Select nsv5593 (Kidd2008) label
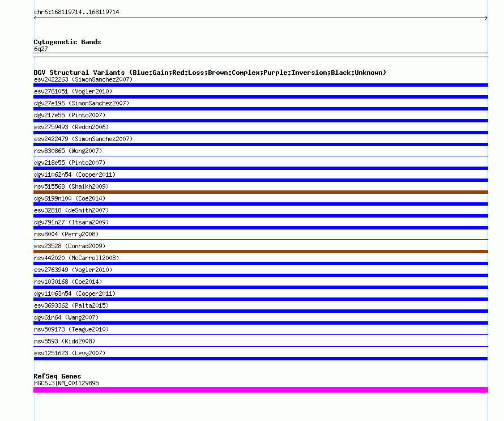Viewport: 504px width, 421px height. coord(65,341)
